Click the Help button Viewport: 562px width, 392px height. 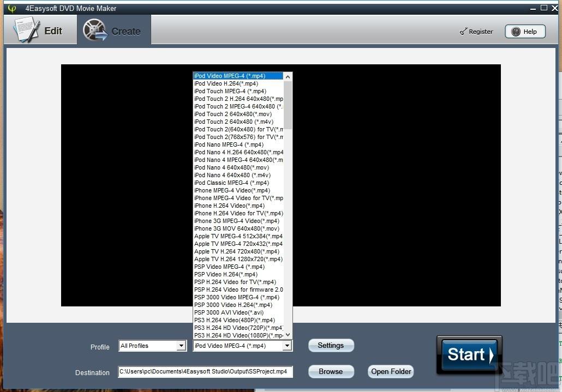pyautogui.click(x=525, y=32)
